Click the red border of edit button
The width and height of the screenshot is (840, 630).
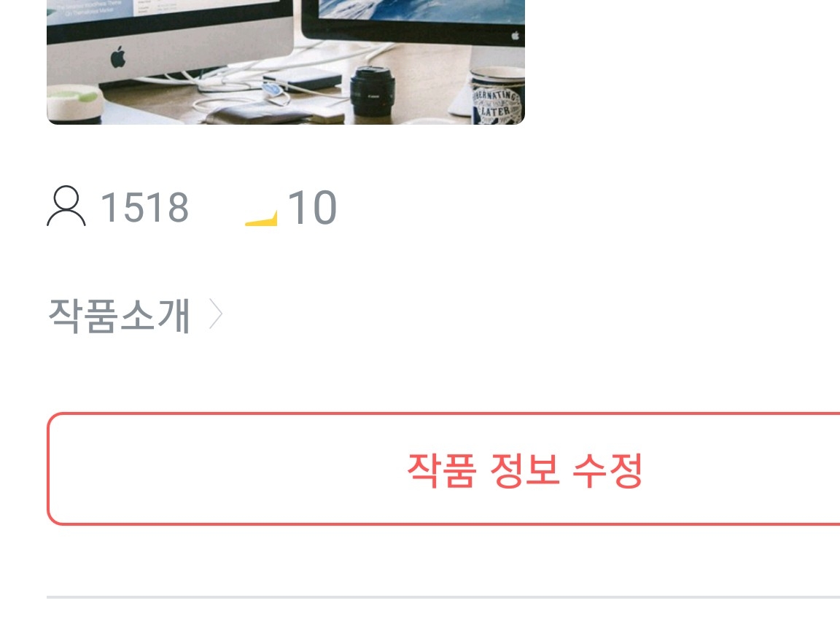tap(443, 413)
